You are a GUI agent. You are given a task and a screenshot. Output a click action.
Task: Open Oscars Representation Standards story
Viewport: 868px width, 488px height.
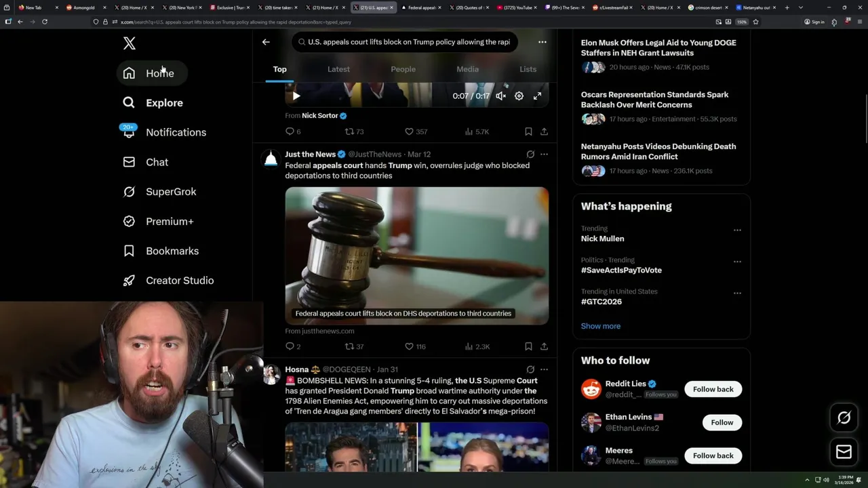tap(661, 108)
